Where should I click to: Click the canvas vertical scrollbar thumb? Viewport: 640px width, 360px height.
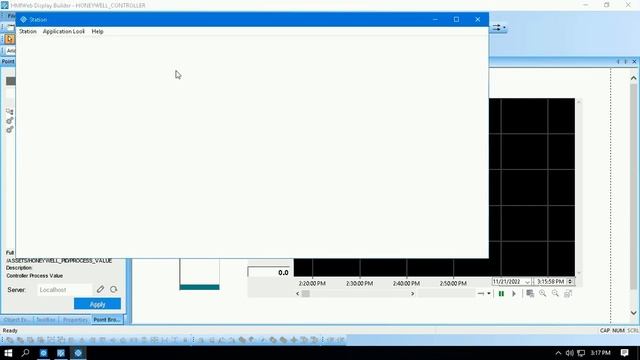point(633,186)
